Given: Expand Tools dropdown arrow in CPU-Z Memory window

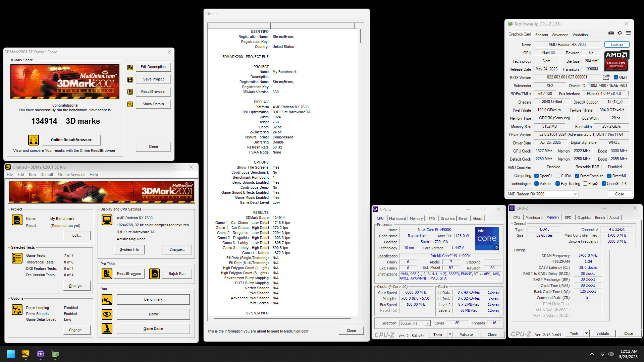Looking at the screenshot, I should (x=586, y=334).
